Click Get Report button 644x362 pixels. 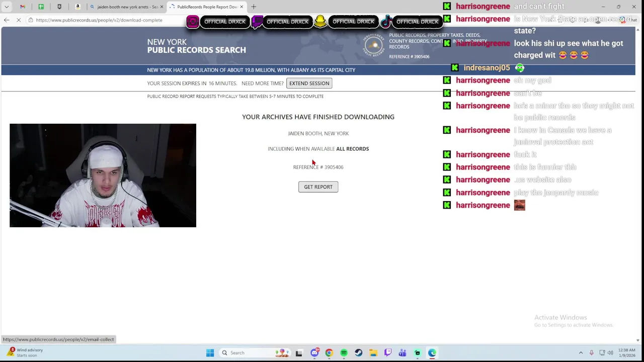click(x=318, y=187)
